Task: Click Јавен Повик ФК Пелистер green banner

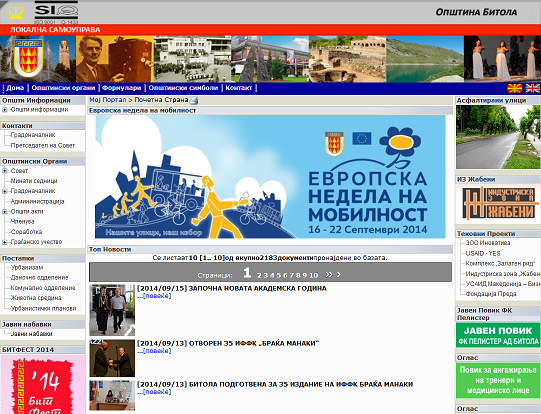Action: [x=498, y=335]
